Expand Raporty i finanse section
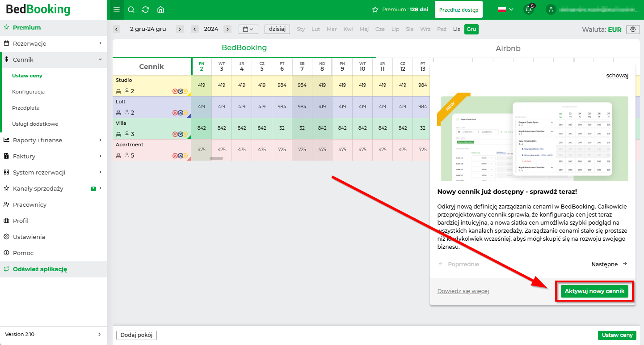This screenshot has width=644, height=345. [54, 140]
